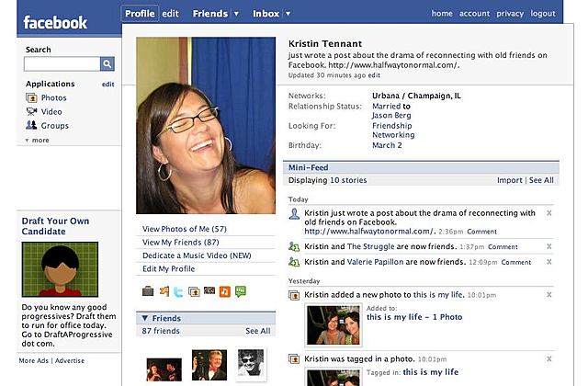Image resolution: width=588 pixels, height=386 pixels.
Task: Edit the Applications list
Action: pyautogui.click(x=108, y=85)
